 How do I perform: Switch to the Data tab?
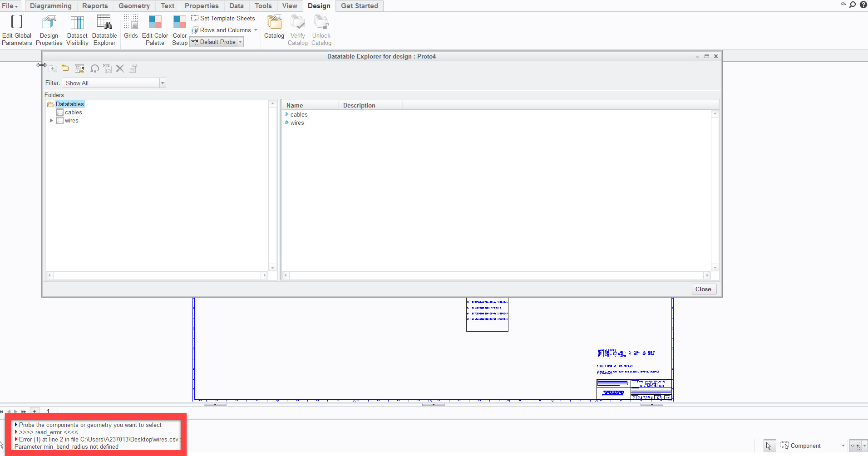(237, 6)
